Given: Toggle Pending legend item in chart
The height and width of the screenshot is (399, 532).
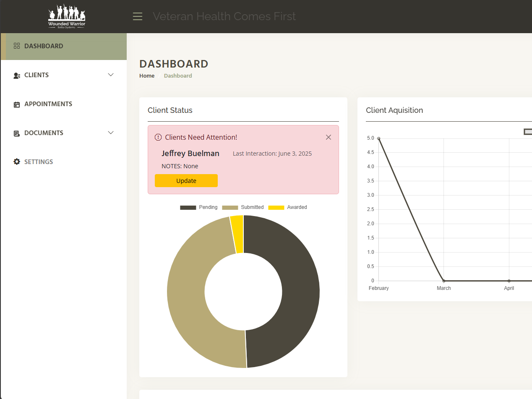Looking at the screenshot, I should coord(199,207).
